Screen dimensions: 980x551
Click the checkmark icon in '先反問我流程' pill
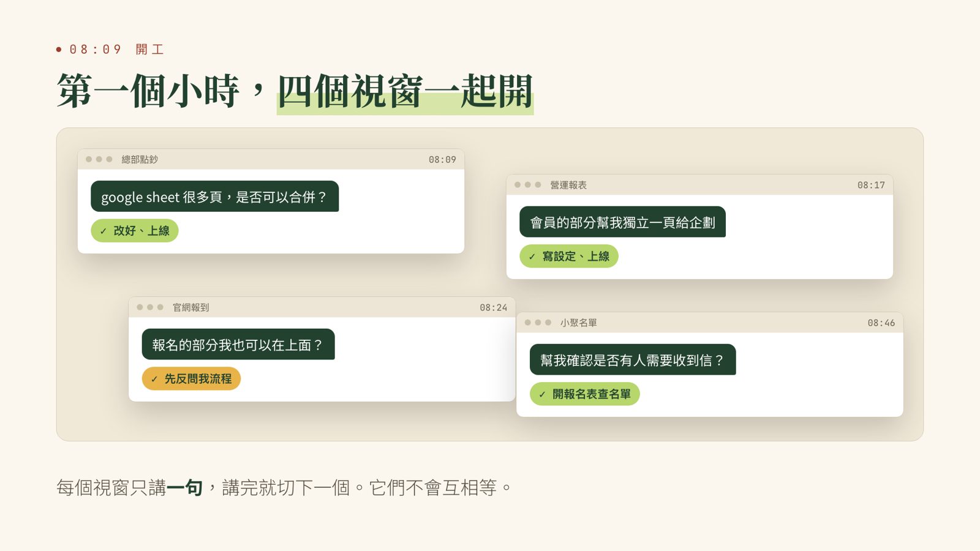(x=154, y=380)
